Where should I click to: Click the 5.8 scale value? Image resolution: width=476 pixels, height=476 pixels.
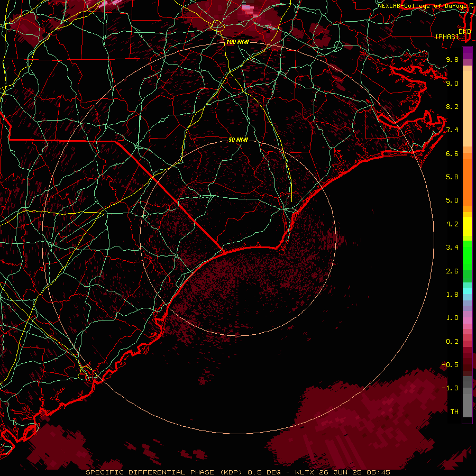tap(452, 177)
